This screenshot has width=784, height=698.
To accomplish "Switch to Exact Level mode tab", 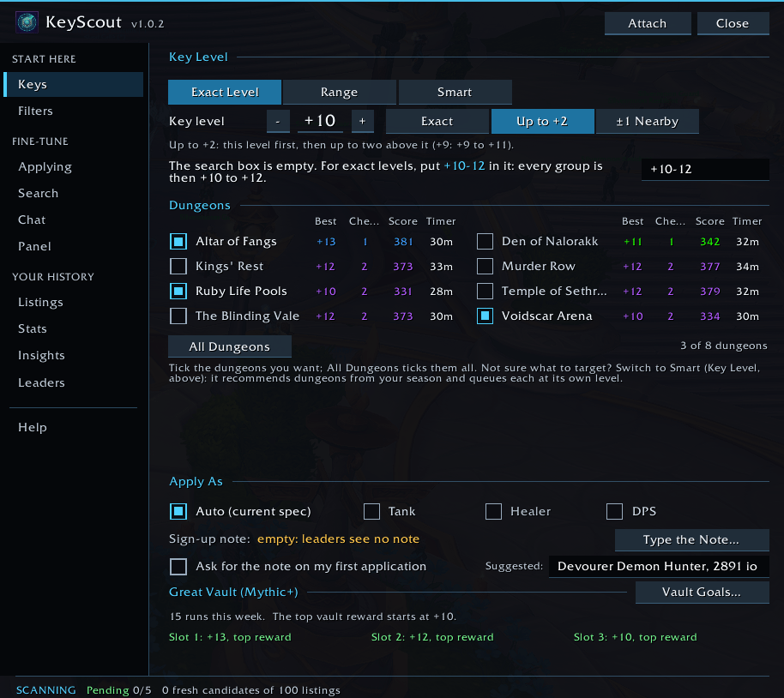I will coord(225,92).
